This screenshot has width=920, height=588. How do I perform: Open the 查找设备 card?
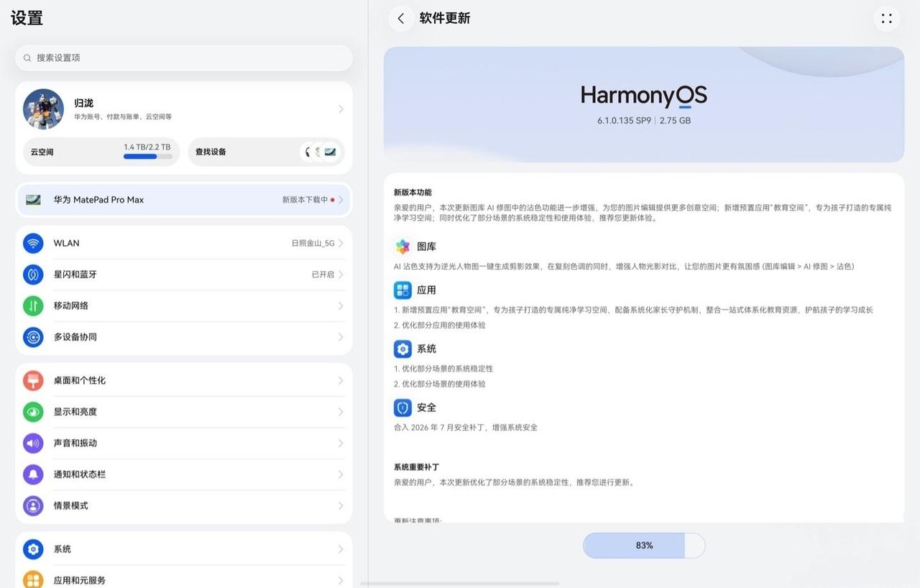pos(266,152)
